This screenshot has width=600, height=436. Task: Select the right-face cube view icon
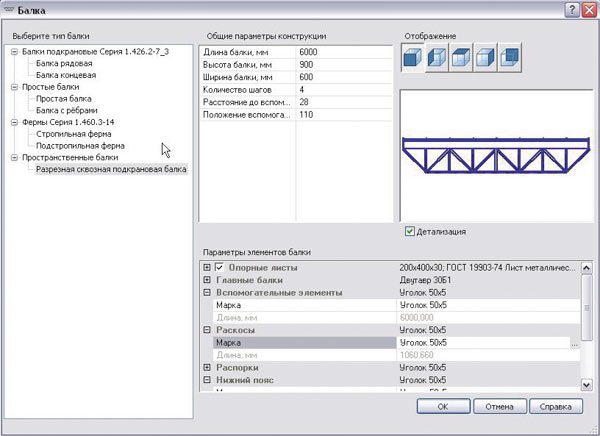point(486,59)
